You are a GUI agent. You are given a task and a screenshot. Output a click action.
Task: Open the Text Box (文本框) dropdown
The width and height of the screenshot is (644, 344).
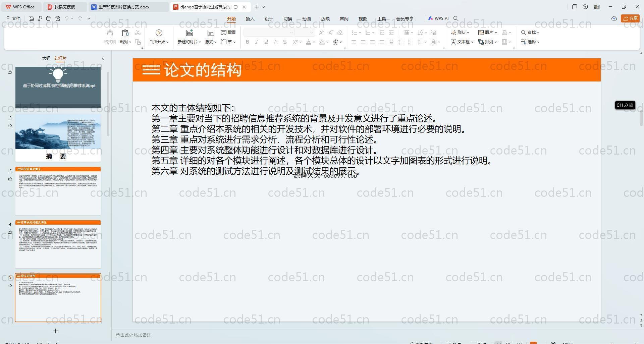click(x=462, y=42)
